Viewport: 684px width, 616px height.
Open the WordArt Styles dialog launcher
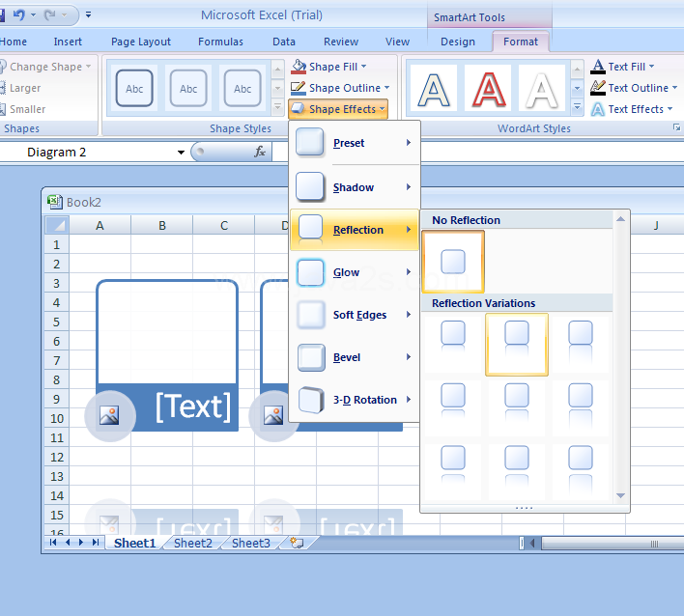tap(676, 127)
